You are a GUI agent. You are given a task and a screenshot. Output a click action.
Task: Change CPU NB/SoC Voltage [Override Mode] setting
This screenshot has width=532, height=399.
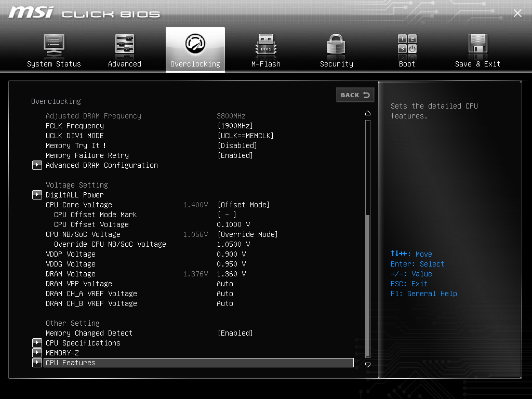247,234
